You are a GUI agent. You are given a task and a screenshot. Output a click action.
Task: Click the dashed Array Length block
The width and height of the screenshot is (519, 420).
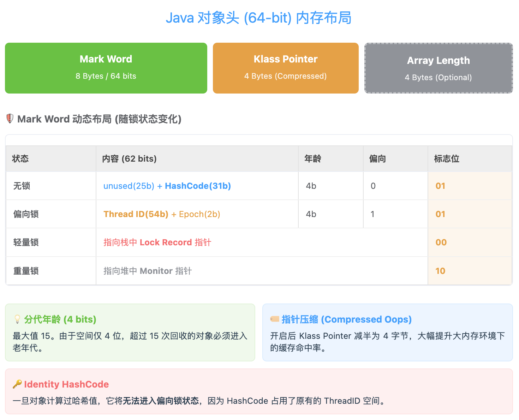438,68
